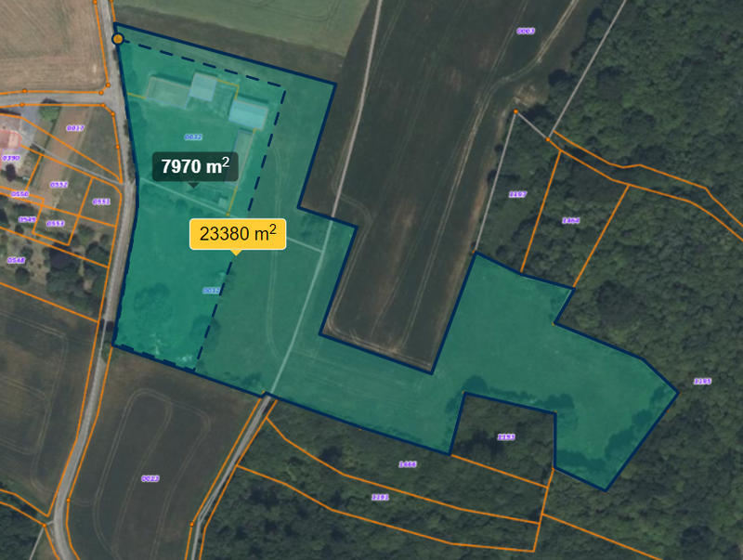The image size is (743, 560).
Task: Click the blue parcel label inside dashed area
Action: click(x=193, y=137)
